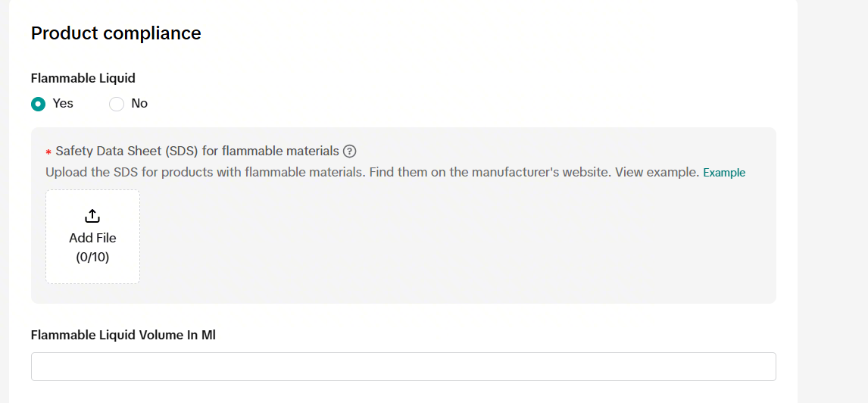Click the Flammable Liquid Volume In Ml label
Image resolution: width=868 pixels, height=403 pixels.
[123, 335]
